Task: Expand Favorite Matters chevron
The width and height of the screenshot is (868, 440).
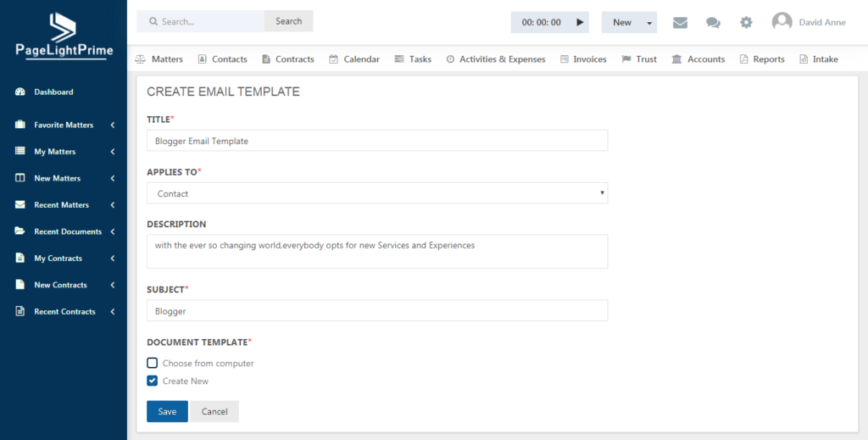Action: click(x=113, y=125)
